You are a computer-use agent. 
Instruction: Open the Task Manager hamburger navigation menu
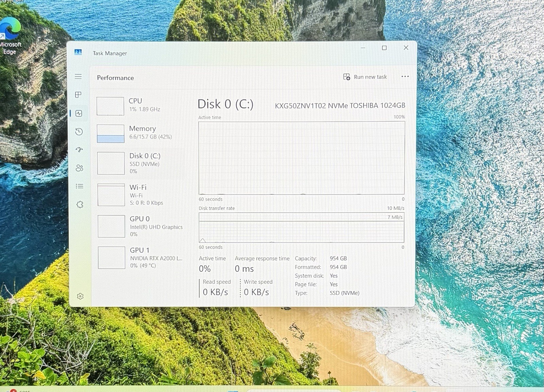[78, 76]
